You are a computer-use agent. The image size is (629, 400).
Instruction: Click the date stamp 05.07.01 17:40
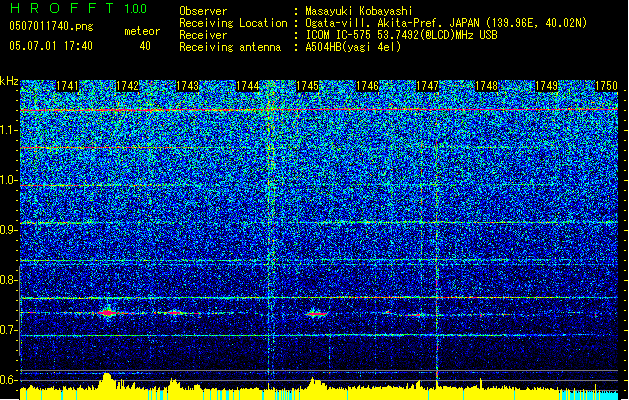51,46
